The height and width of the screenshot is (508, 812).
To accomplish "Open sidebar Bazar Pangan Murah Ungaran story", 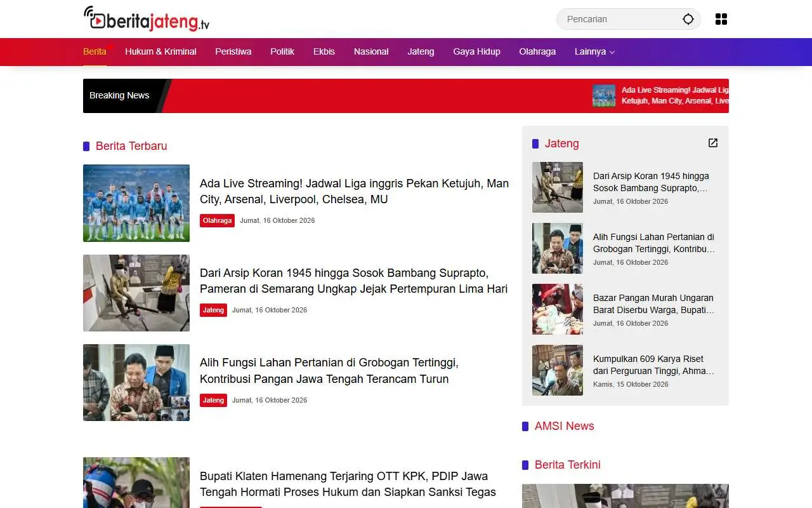I will tap(654, 304).
